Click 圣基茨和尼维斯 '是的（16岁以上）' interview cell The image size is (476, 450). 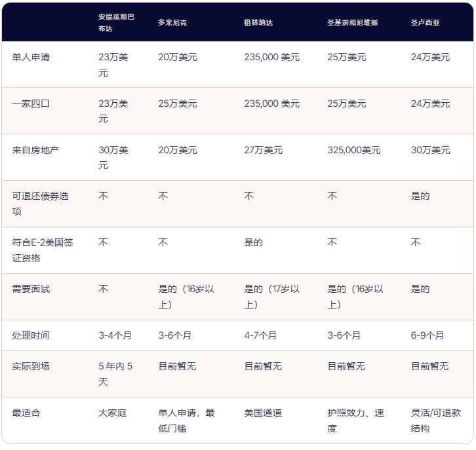click(x=355, y=297)
